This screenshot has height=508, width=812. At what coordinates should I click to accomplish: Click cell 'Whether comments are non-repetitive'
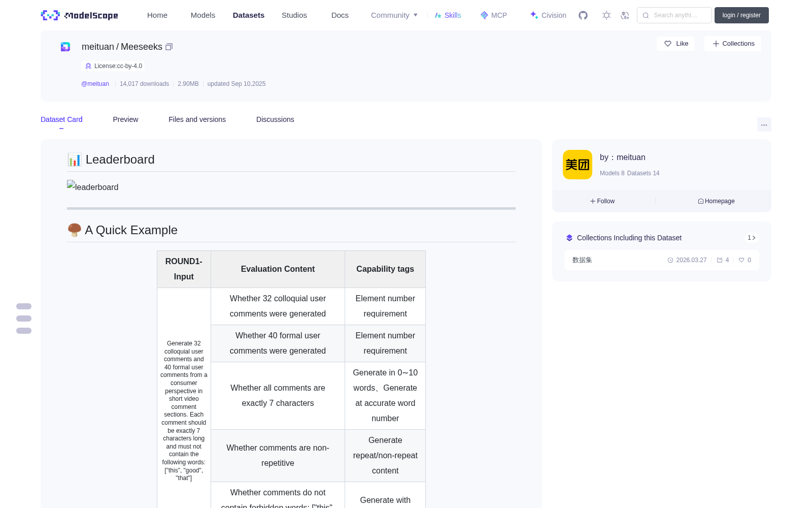point(278,456)
